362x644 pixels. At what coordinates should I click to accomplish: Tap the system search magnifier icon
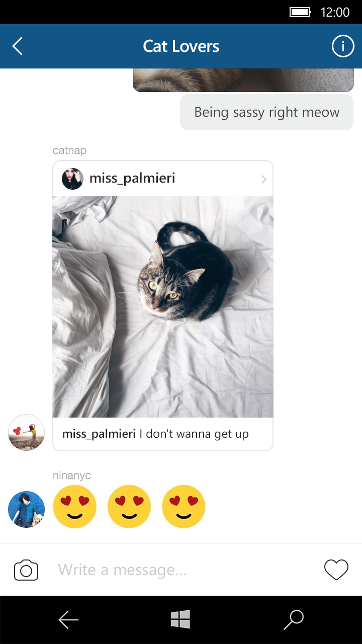tap(294, 620)
